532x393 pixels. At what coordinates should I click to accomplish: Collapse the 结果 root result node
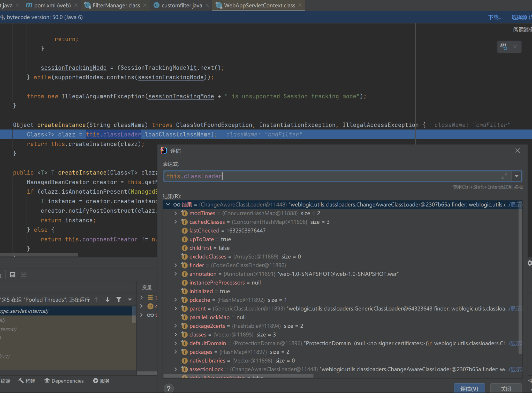coord(168,205)
